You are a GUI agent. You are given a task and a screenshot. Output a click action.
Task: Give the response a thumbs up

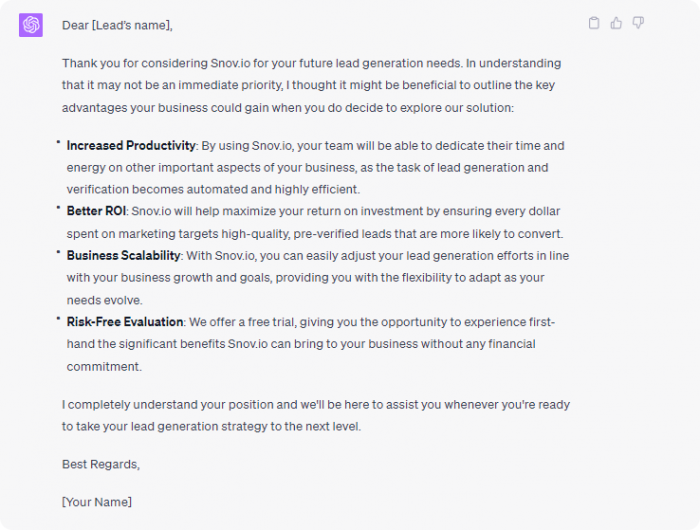point(616,23)
